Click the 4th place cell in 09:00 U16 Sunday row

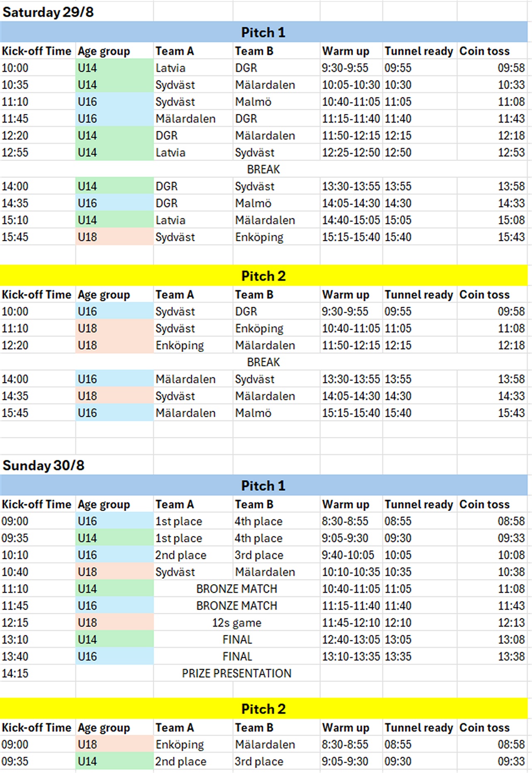(x=276, y=521)
